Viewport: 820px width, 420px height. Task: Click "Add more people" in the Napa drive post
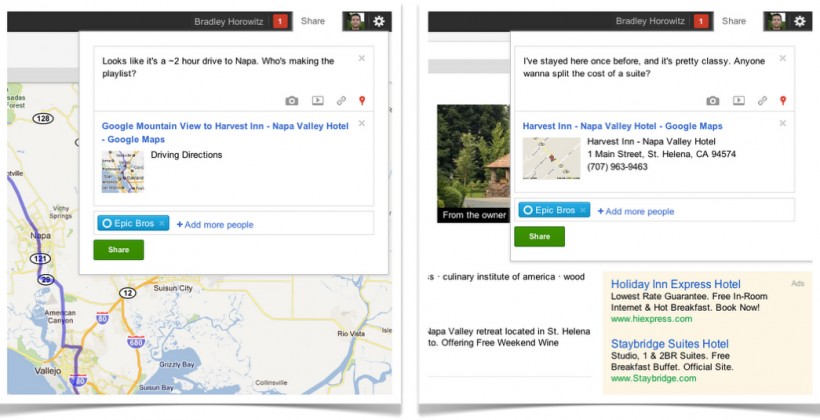tap(216, 224)
